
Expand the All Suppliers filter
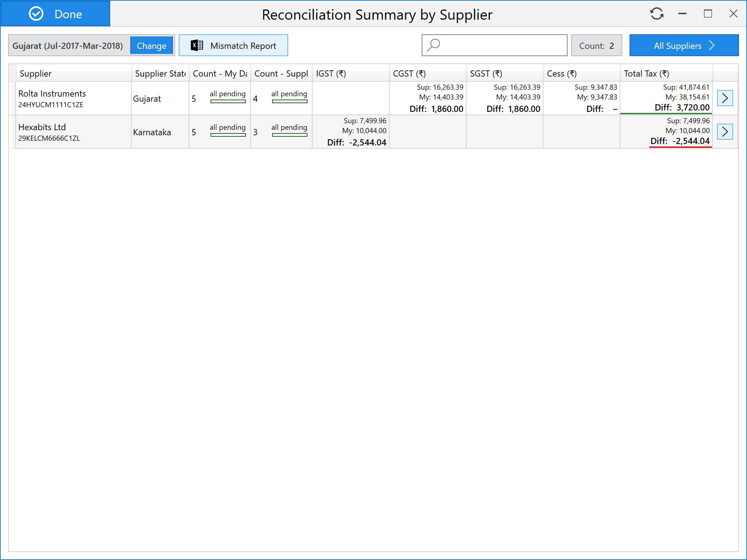pos(684,46)
